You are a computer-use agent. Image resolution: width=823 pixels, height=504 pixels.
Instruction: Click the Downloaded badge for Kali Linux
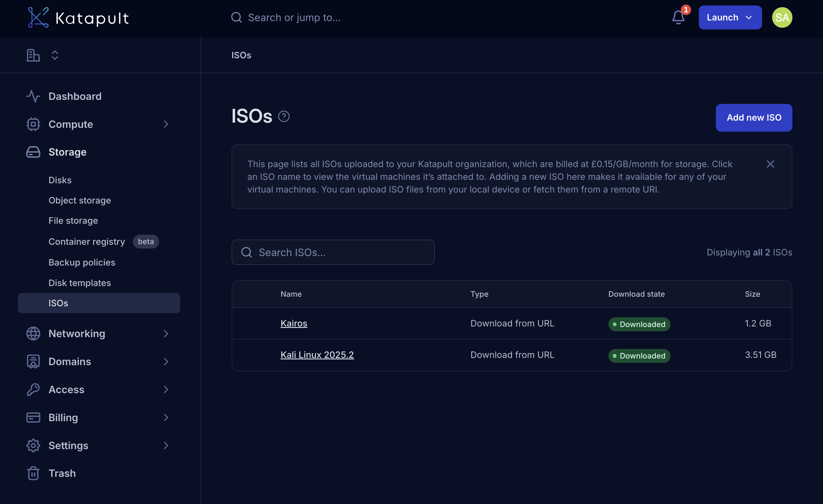click(639, 355)
